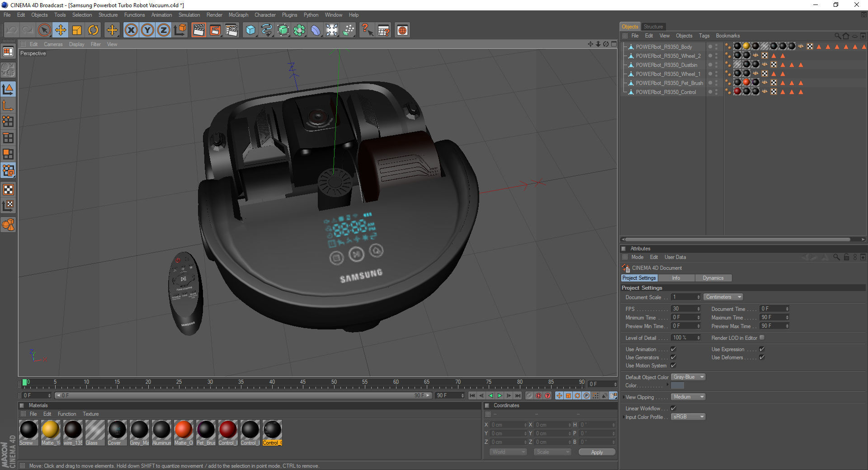Select POWERbot_R9350_Dustbin object
The image size is (868, 470).
[666, 65]
